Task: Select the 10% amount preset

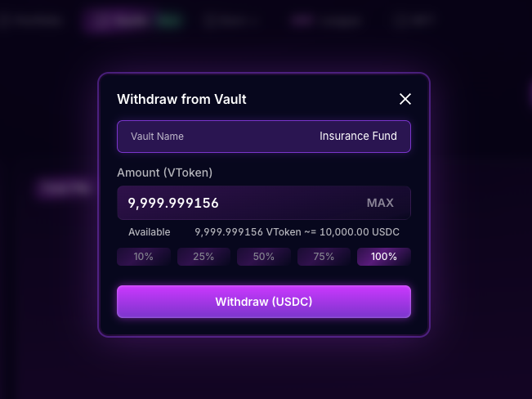Action: click(144, 257)
